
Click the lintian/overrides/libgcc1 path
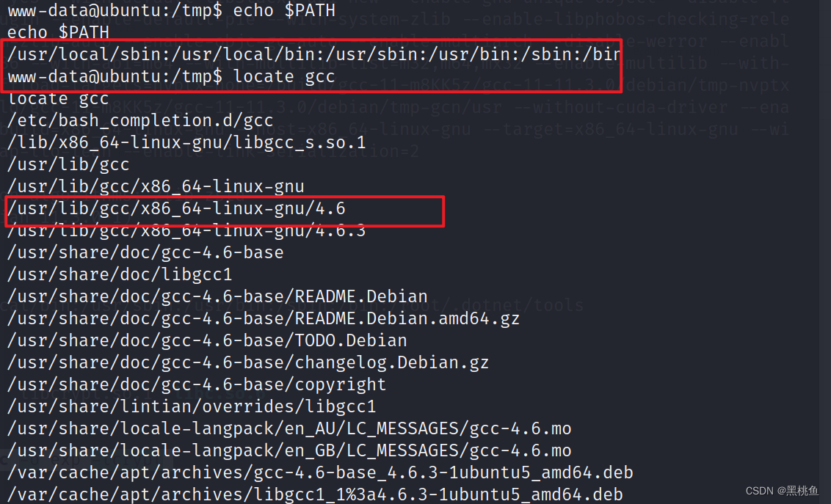(192, 406)
